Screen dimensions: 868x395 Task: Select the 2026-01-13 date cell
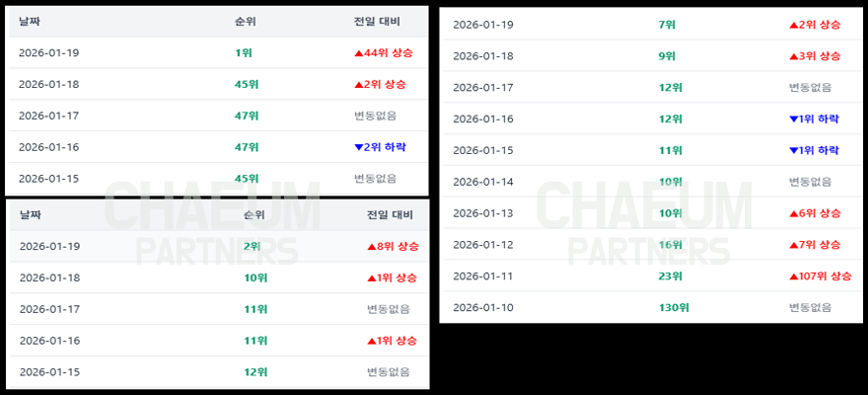(x=483, y=213)
